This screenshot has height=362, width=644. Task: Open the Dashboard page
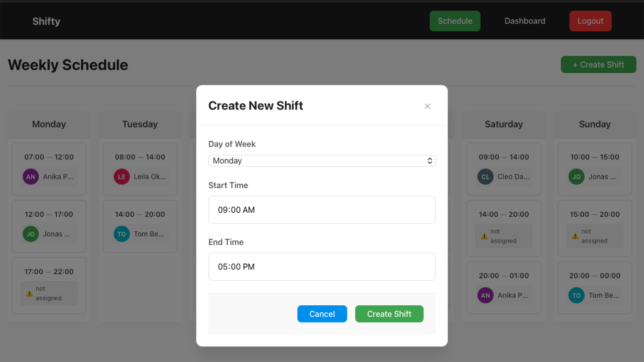[525, 21]
